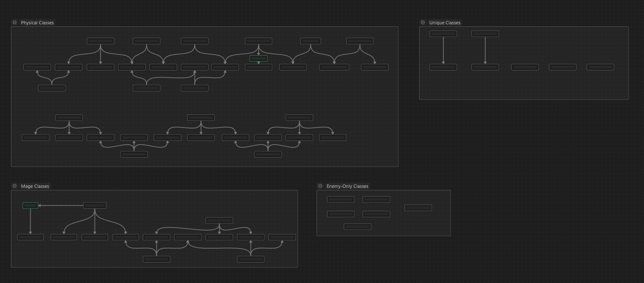
Task: Collapse the Mage Classes group
Action: [x=15, y=186]
